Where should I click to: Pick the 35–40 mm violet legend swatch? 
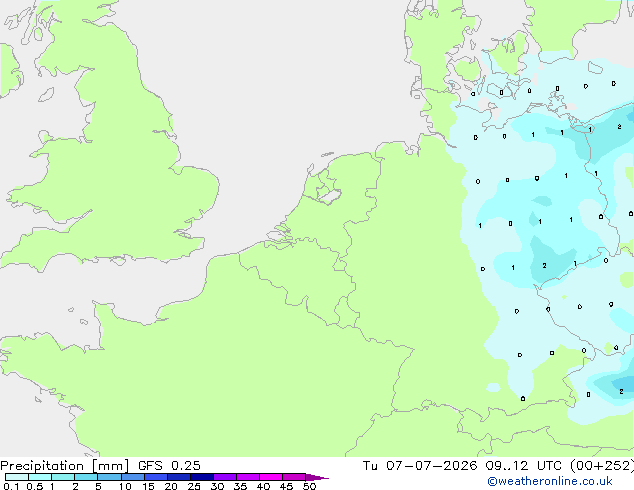247,477
